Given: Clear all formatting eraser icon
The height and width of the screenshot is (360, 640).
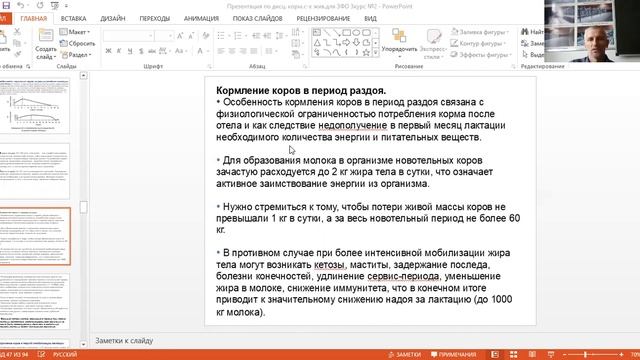Looking at the screenshot, I should pyautogui.click(x=206, y=36).
